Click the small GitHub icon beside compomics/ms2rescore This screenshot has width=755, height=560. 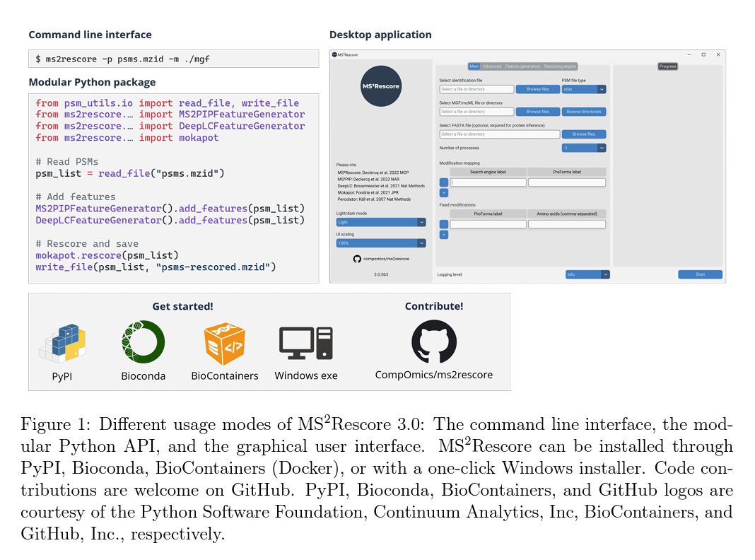357,259
